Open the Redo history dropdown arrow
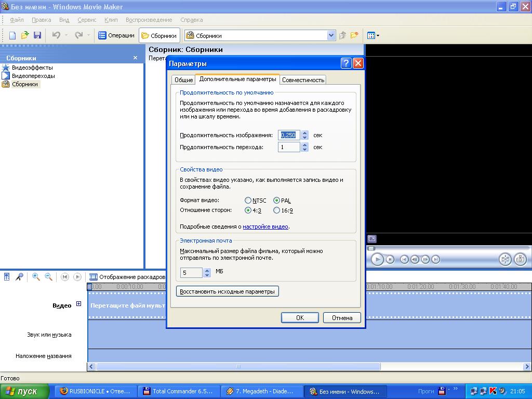 88,35
